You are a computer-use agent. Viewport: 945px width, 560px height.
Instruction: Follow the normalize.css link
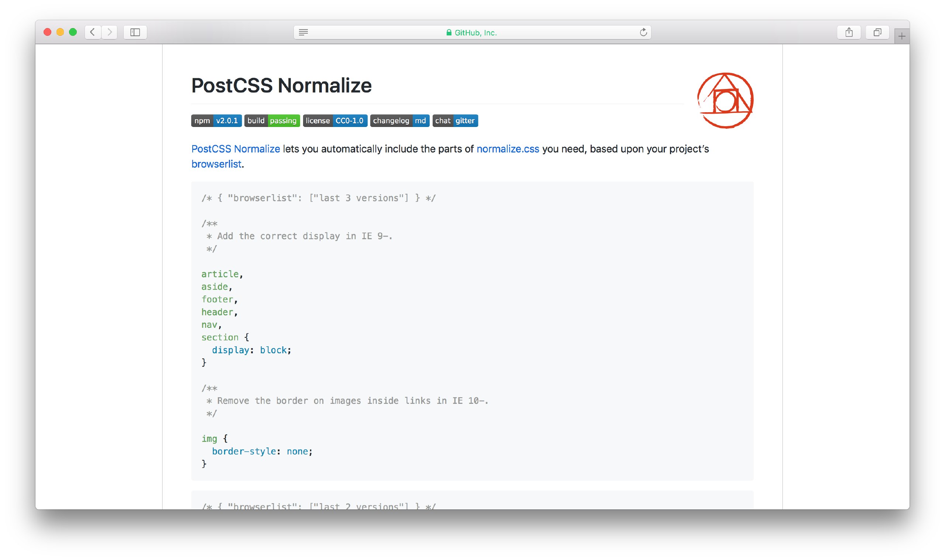[508, 149]
